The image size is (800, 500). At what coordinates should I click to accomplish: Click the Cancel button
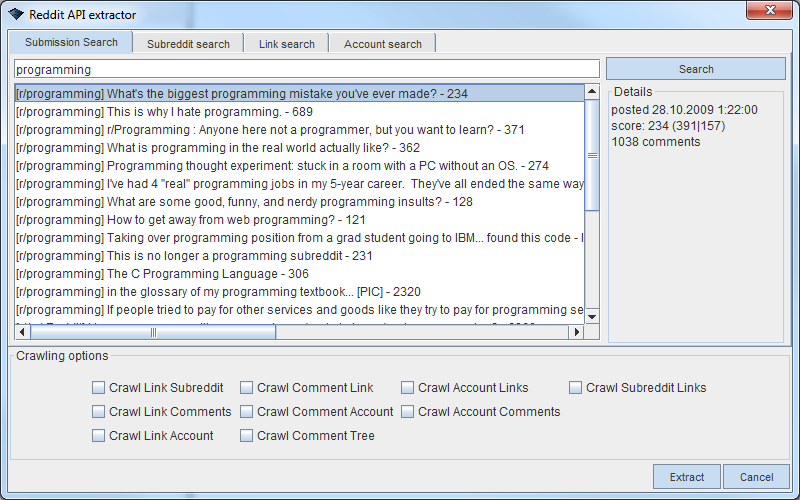pos(756,477)
